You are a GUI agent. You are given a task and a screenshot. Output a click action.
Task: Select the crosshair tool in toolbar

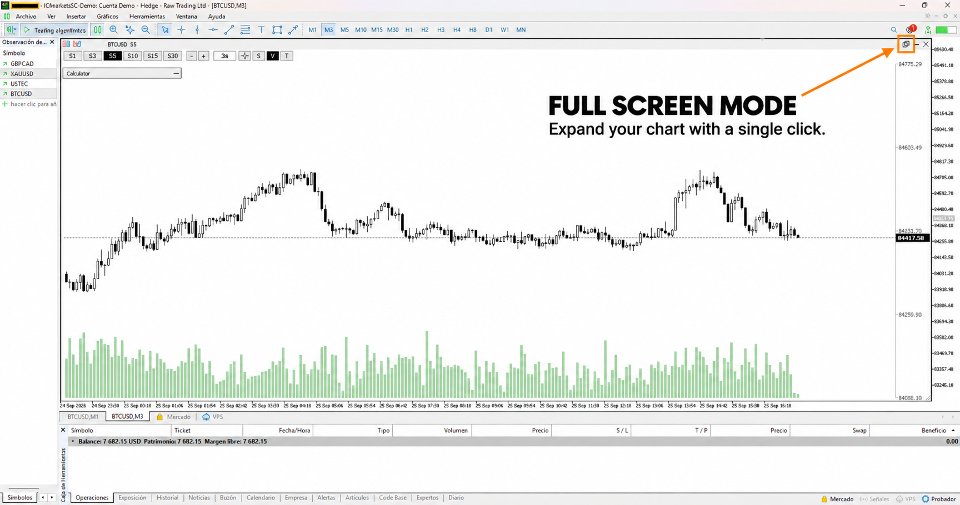tap(181, 29)
